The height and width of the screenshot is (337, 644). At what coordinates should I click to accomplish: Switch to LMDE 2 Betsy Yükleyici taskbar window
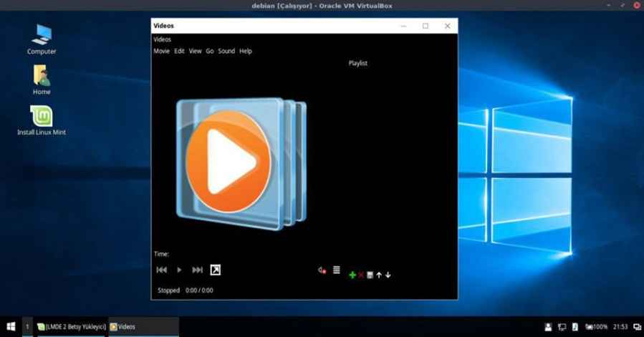[72, 327]
